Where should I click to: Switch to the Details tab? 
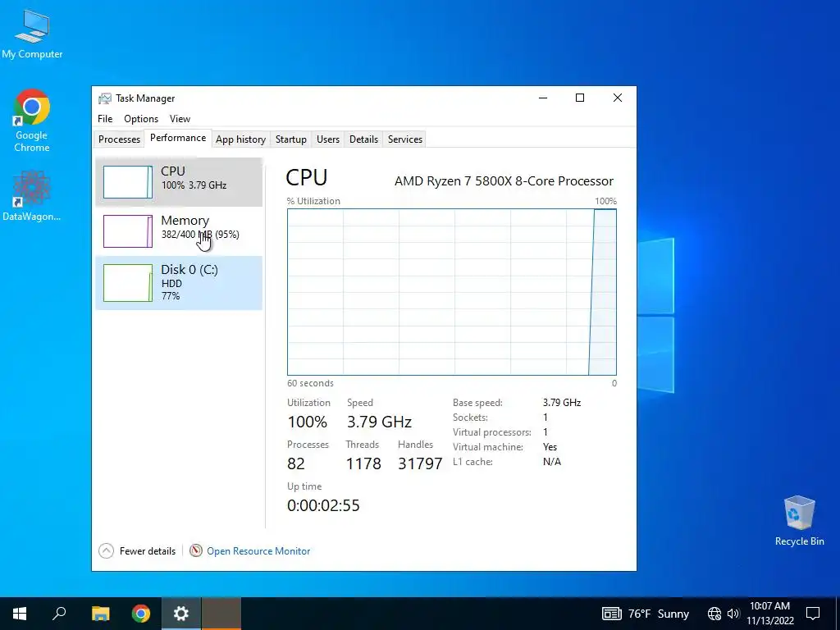point(363,139)
